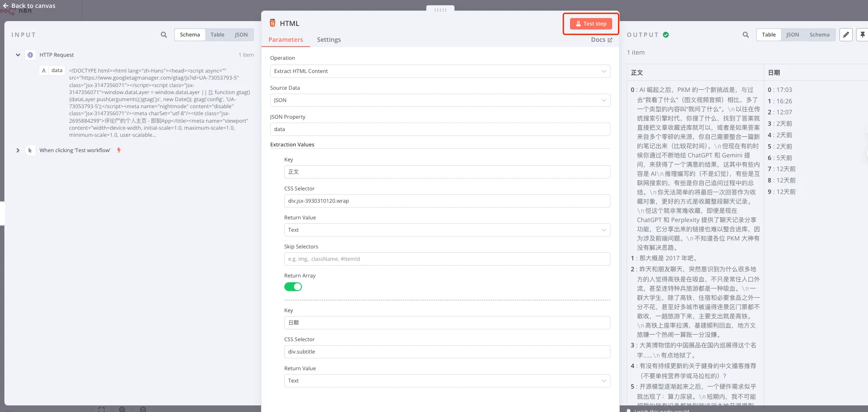Click the 12:07 date value
The image size is (868, 412).
click(x=784, y=113)
